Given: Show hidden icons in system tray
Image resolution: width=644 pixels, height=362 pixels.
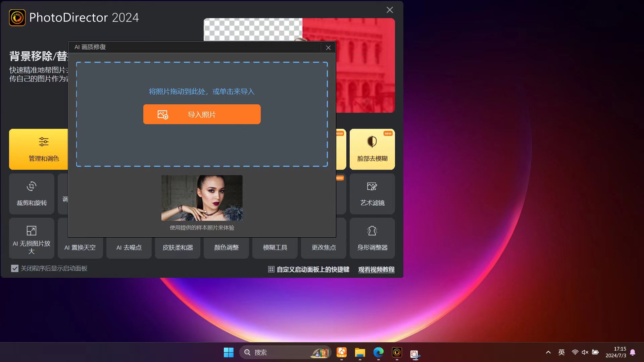Looking at the screenshot, I should pos(548,352).
